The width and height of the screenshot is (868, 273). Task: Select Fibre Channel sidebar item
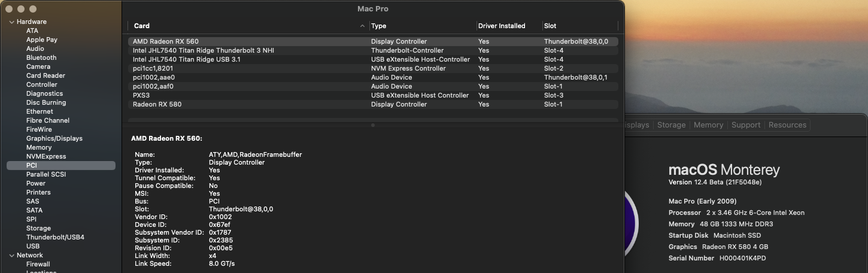click(48, 120)
